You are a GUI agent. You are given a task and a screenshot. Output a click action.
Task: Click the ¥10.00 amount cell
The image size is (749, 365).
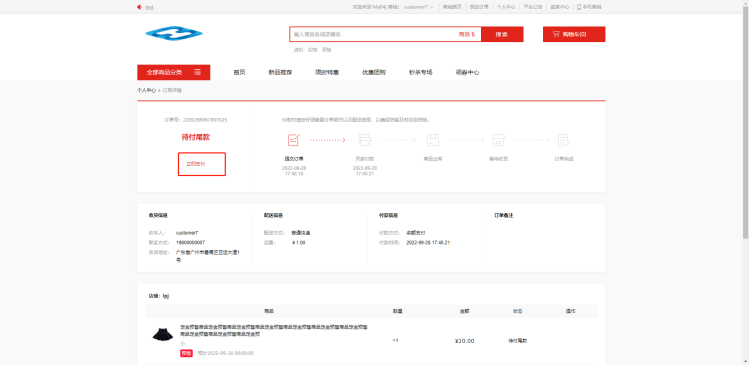tap(465, 341)
